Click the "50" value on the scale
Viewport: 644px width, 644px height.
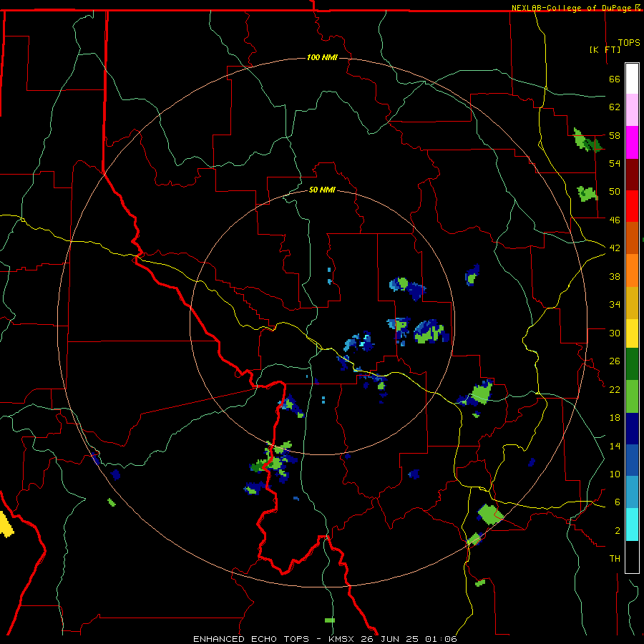tap(615, 191)
